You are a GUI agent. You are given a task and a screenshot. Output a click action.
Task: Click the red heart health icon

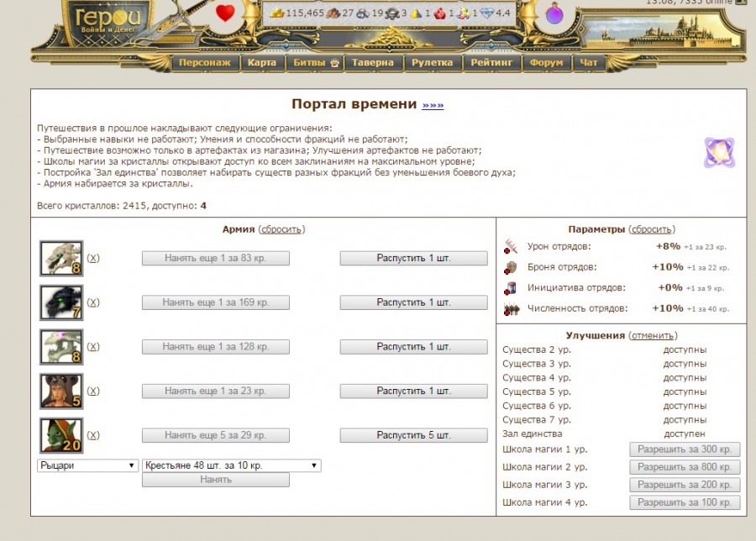(225, 13)
